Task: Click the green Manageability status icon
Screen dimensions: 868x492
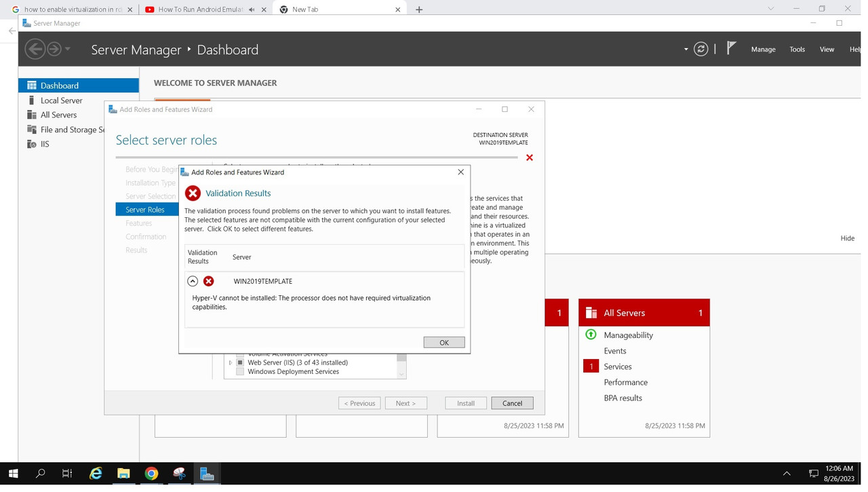Action: point(591,335)
